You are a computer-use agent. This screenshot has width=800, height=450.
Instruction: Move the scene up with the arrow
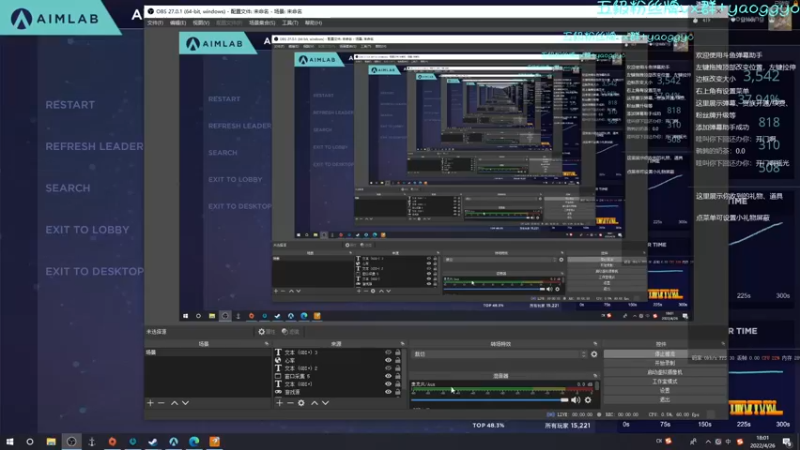(174, 403)
